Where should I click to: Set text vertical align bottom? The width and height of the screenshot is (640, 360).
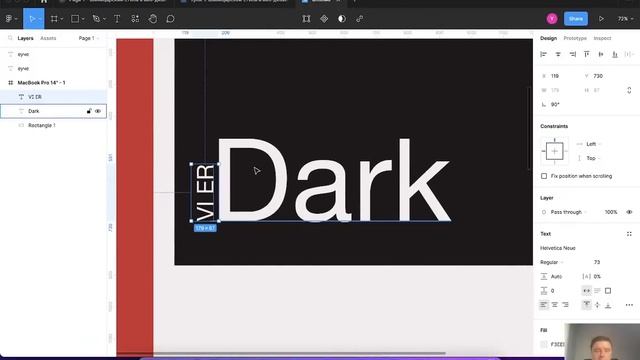coord(608,305)
